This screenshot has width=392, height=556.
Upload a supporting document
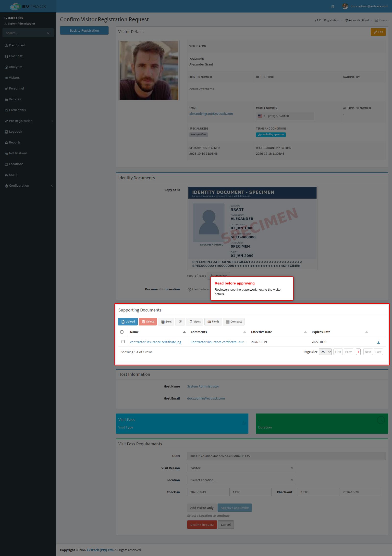128,322
